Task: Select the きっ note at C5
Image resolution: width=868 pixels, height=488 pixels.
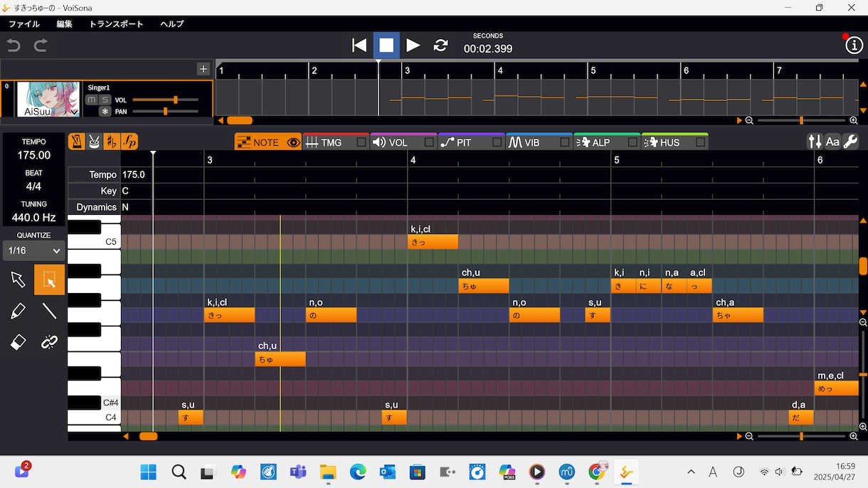Action: click(433, 242)
